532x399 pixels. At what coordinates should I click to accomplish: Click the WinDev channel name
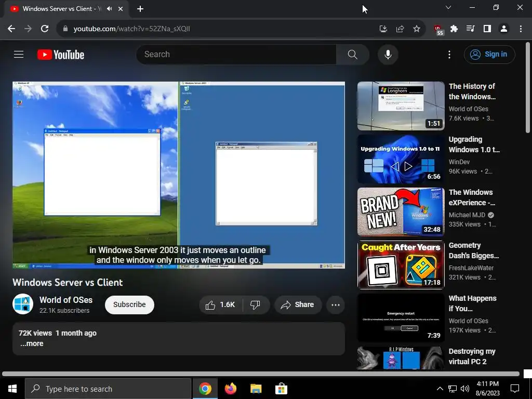point(459,162)
